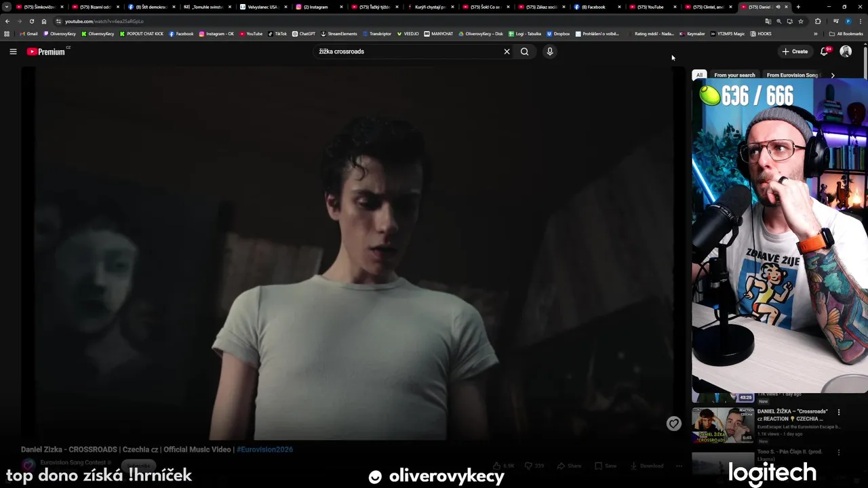Select the 'All' filter chip
868x488 pixels.
pyautogui.click(x=699, y=75)
